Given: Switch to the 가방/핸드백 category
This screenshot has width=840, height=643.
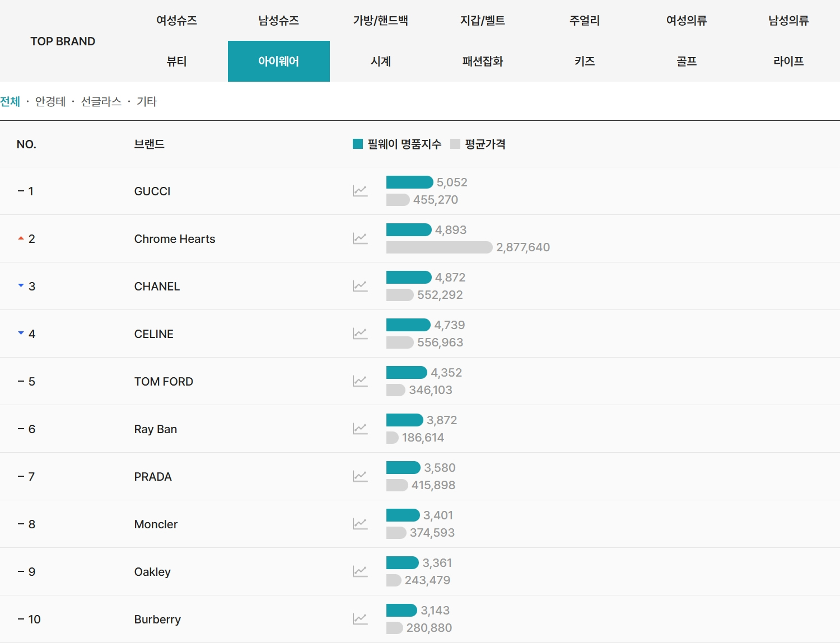Looking at the screenshot, I should [381, 21].
